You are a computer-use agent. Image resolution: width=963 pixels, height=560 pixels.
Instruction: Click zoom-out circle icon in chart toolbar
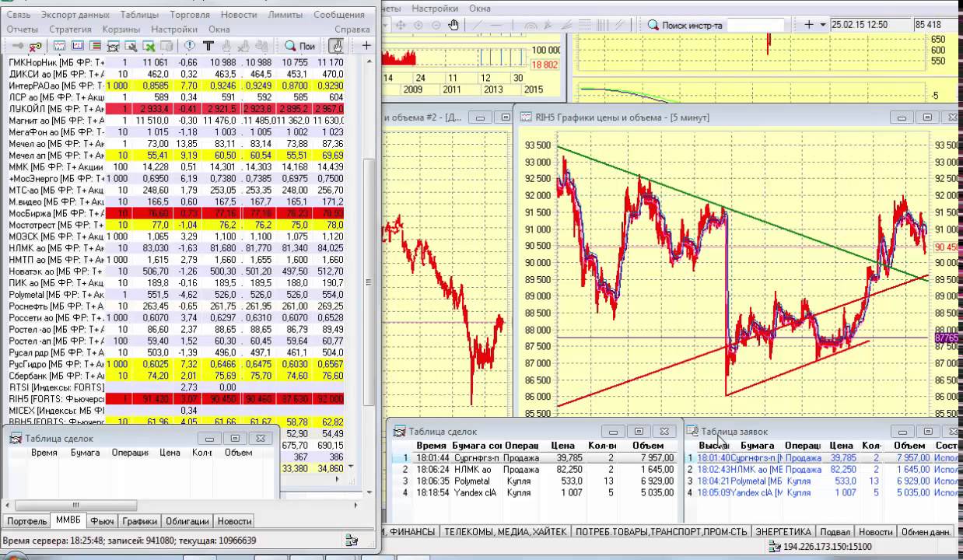(x=436, y=25)
